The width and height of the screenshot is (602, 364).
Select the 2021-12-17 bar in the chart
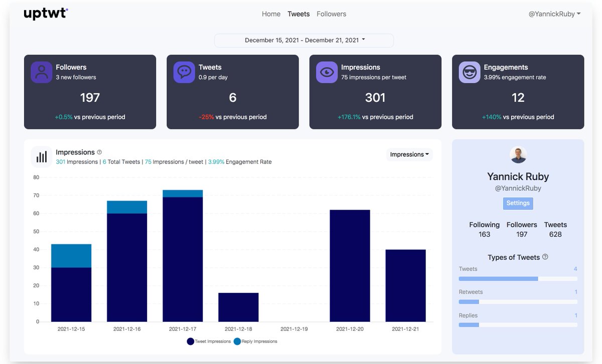click(182, 251)
